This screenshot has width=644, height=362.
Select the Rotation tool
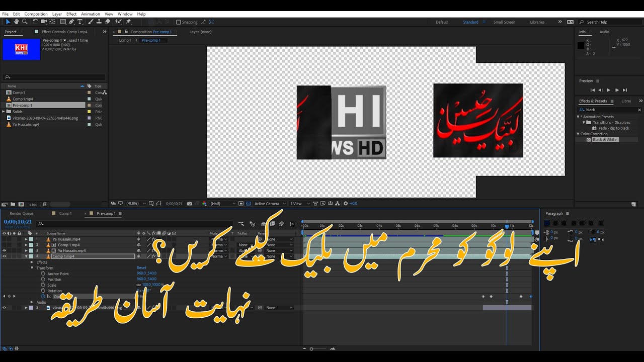click(x=35, y=22)
